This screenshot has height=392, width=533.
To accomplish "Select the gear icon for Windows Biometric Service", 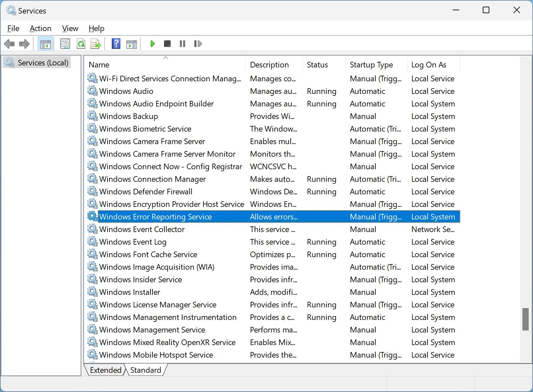I will pyautogui.click(x=93, y=129).
